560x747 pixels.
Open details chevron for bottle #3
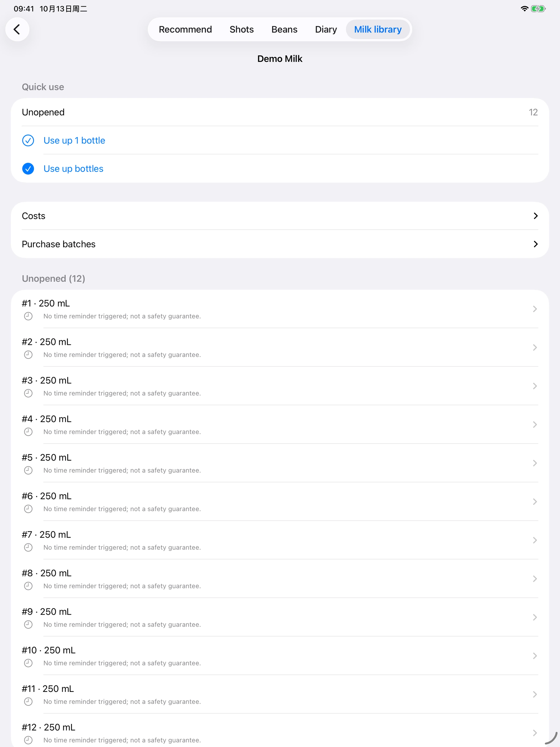(535, 386)
